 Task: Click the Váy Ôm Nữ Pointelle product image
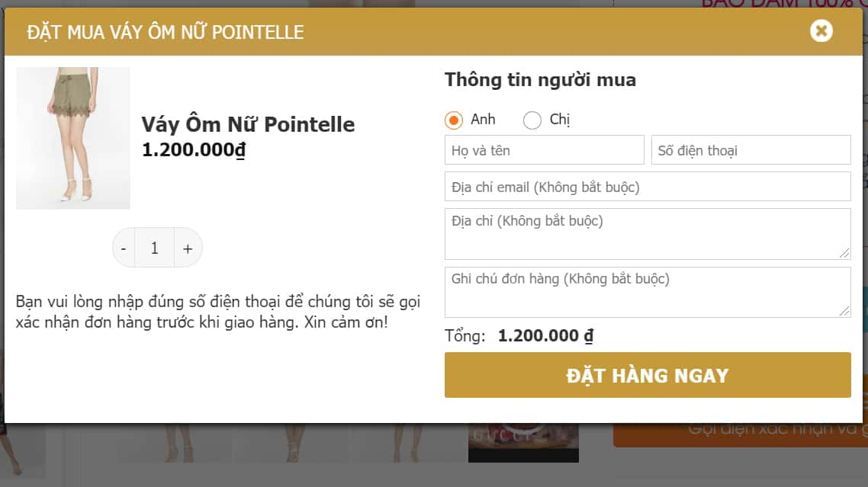tap(72, 138)
